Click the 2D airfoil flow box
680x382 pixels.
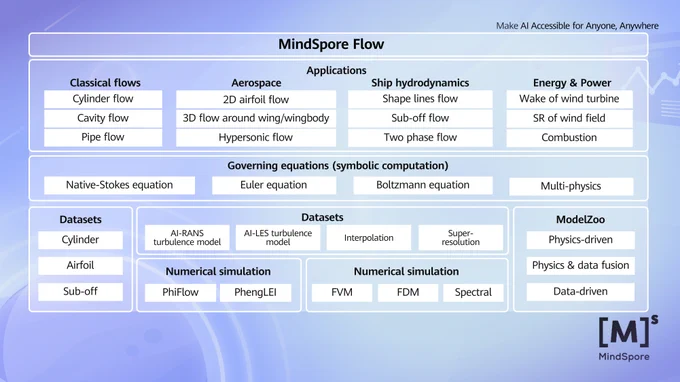256,99
